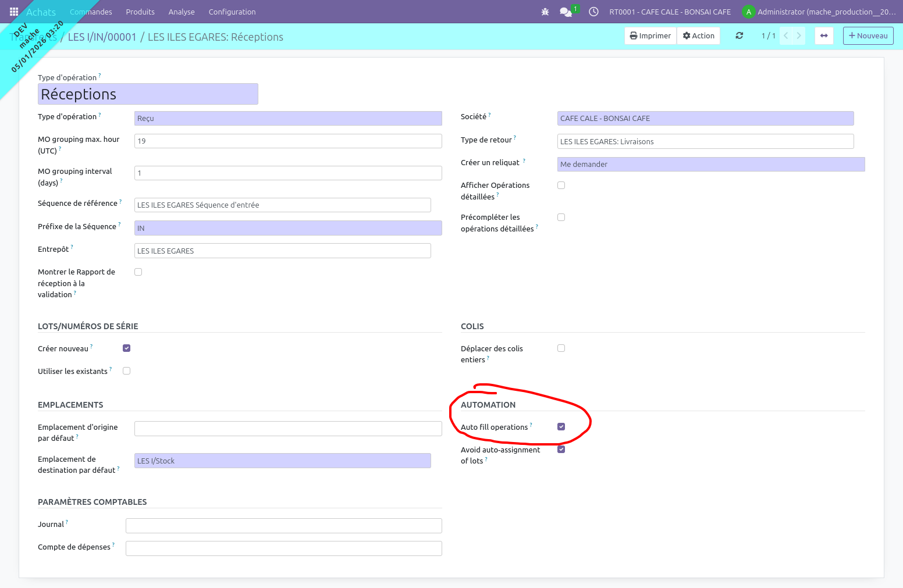Expand the Action dropdown button

tap(699, 36)
